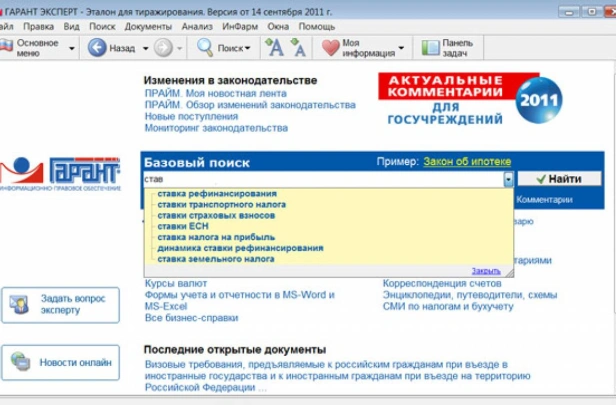616x405 pixels.
Task: Decrease font size with small A icon
Action: [298, 48]
